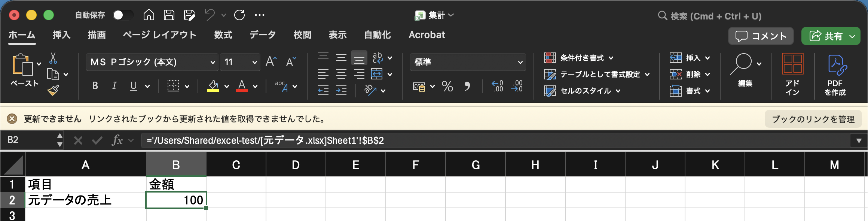Viewport: 868px width, 221px height.
Task: Open テーブルとして書式設定 menu
Action: tap(597, 75)
